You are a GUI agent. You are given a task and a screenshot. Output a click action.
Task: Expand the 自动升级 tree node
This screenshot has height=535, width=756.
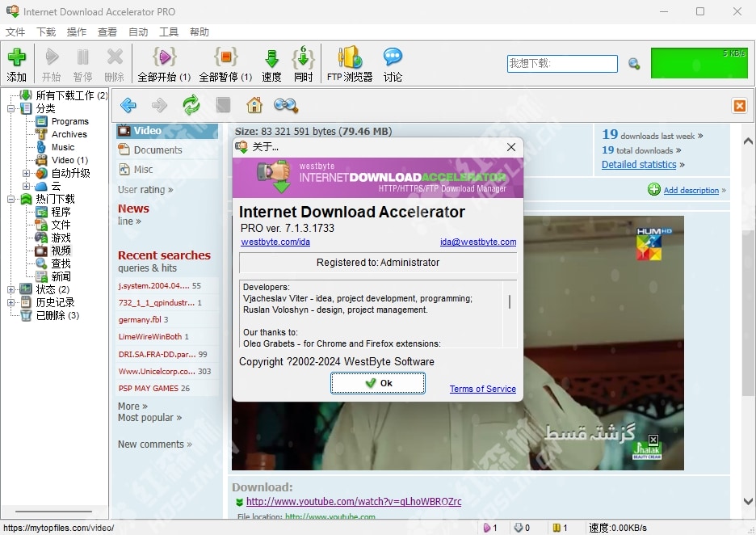[26, 173]
